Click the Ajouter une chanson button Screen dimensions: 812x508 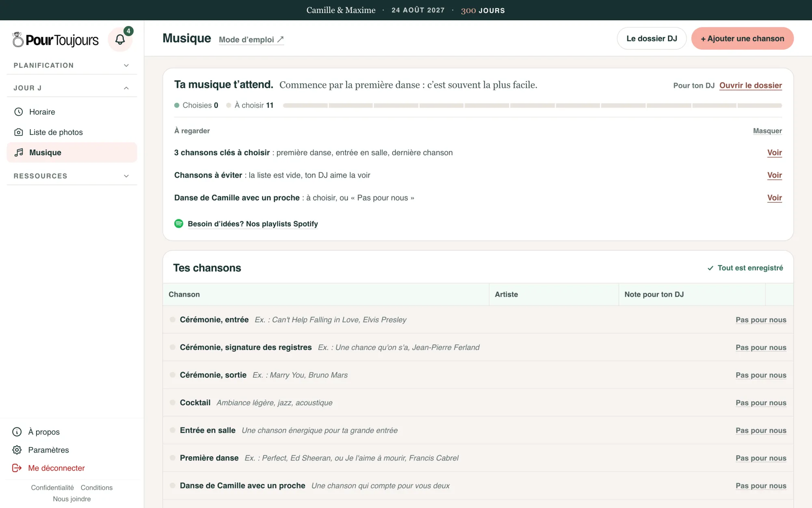coord(742,39)
